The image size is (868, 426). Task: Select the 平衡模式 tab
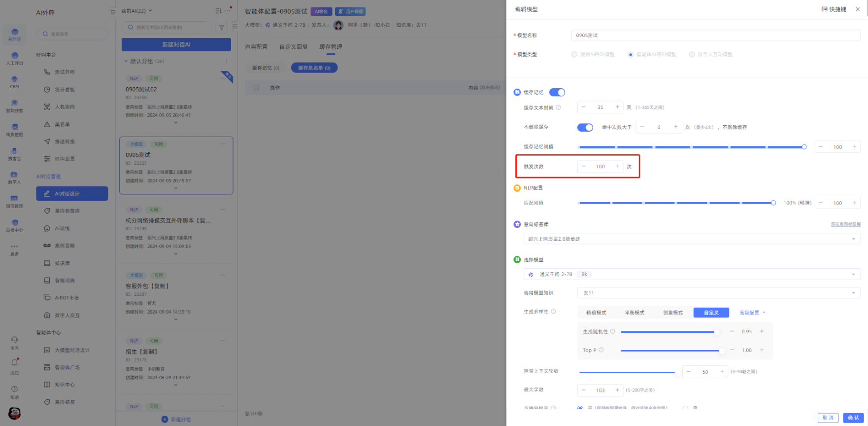tap(634, 313)
